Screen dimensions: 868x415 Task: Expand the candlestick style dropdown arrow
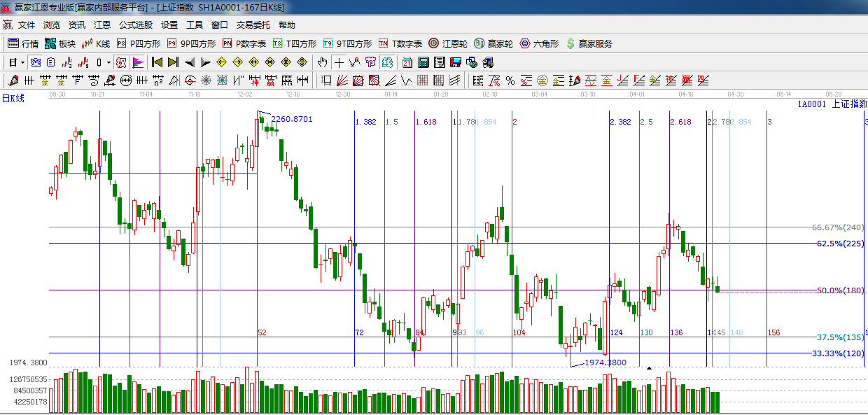108,62
